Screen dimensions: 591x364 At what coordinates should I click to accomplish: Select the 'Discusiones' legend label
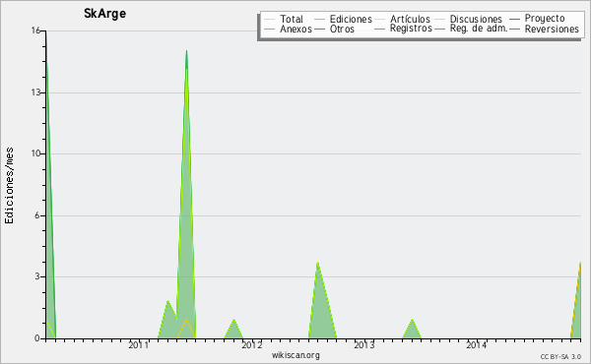click(476, 20)
